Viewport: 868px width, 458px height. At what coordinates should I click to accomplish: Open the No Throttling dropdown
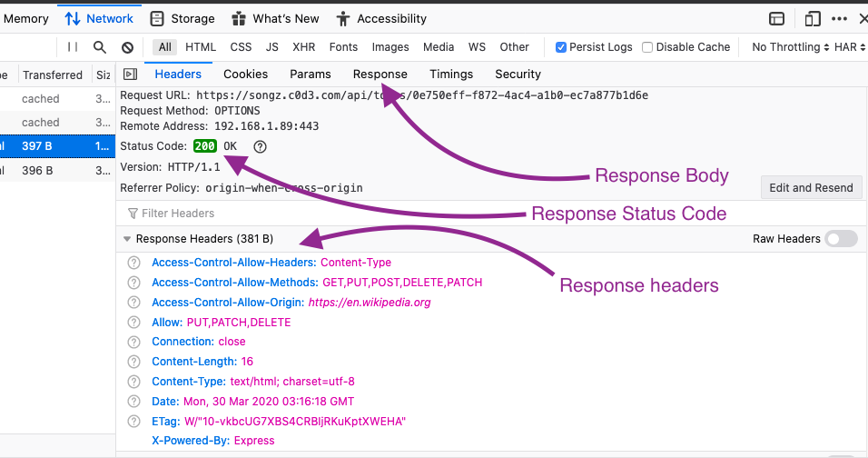[x=791, y=47]
